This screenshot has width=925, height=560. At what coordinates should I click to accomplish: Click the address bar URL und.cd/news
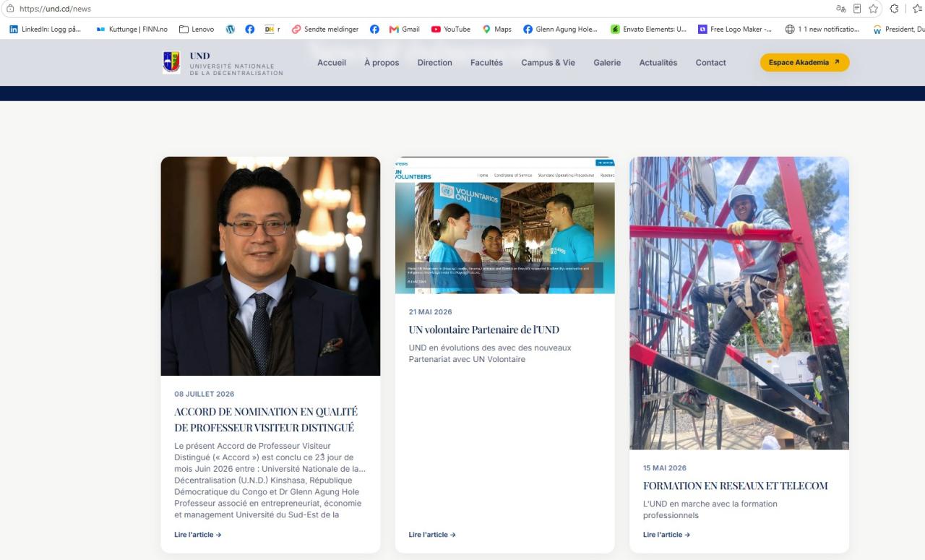(x=55, y=9)
